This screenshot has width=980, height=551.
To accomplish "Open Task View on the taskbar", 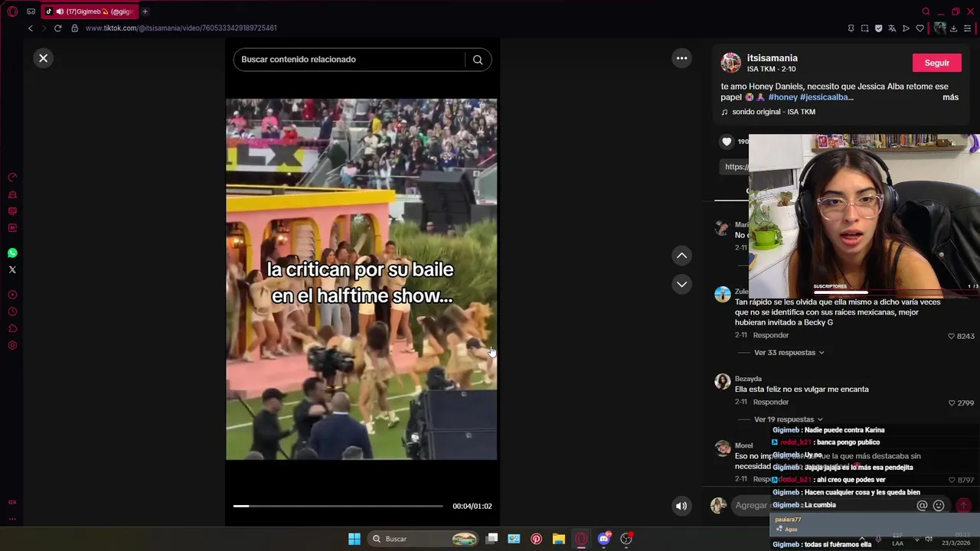I will 492,539.
